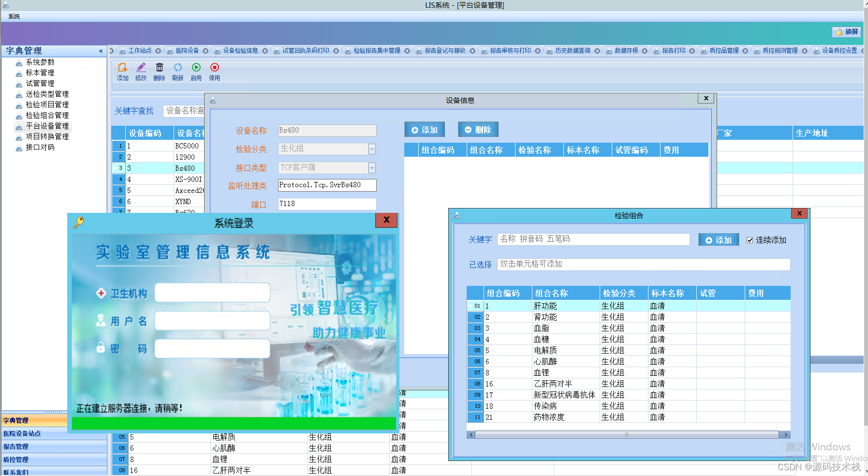
Task: Click the 用户名 input field on the login dialog
Action: [x=211, y=321]
